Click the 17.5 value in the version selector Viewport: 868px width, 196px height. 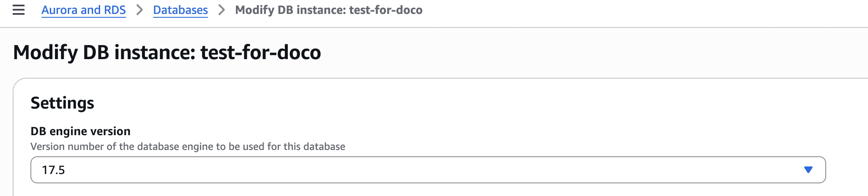pyautogui.click(x=53, y=170)
